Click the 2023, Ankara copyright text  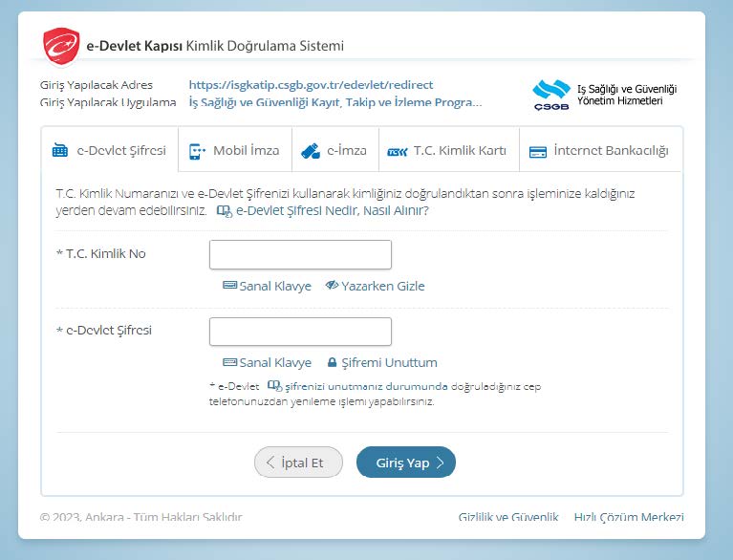[141, 517]
